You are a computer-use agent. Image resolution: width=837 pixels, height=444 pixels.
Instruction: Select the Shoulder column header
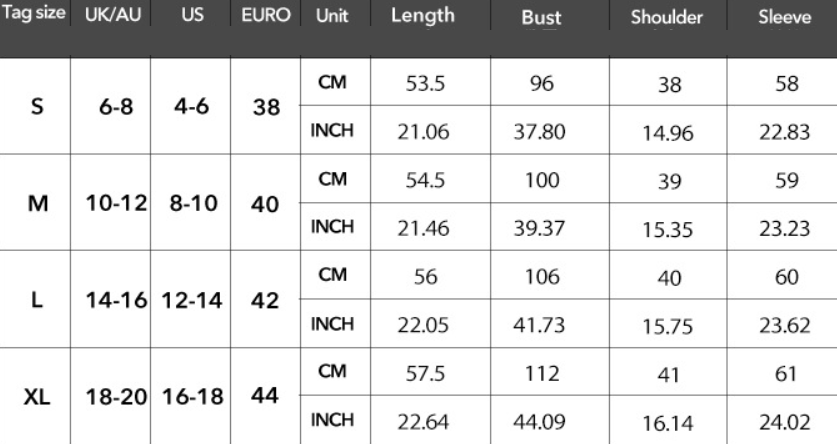coord(673,18)
